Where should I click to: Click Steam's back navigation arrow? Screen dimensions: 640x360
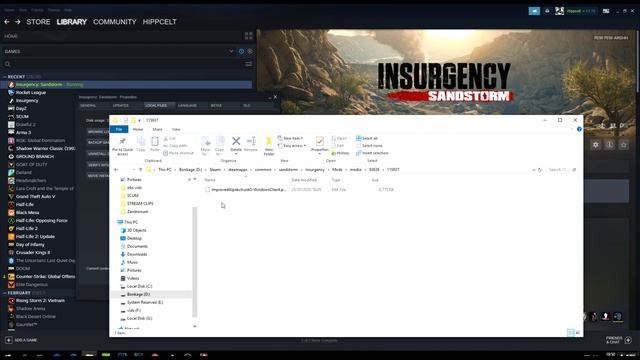[x=7, y=22]
